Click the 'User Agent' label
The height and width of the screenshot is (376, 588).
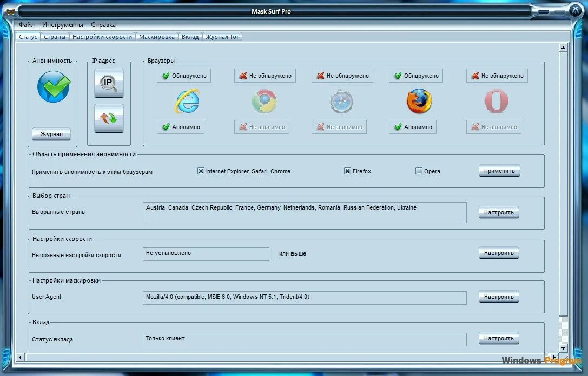pyautogui.click(x=47, y=297)
